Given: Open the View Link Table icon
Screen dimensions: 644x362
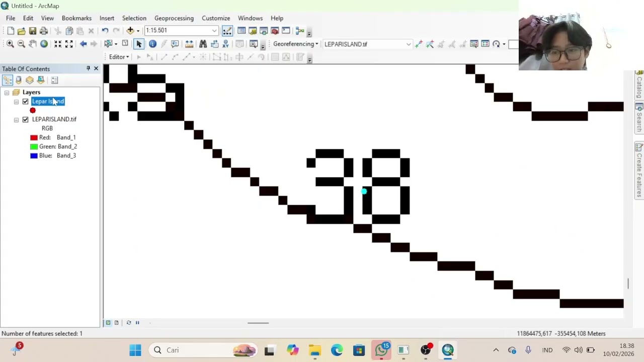Looking at the screenshot, I should [485, 44].
